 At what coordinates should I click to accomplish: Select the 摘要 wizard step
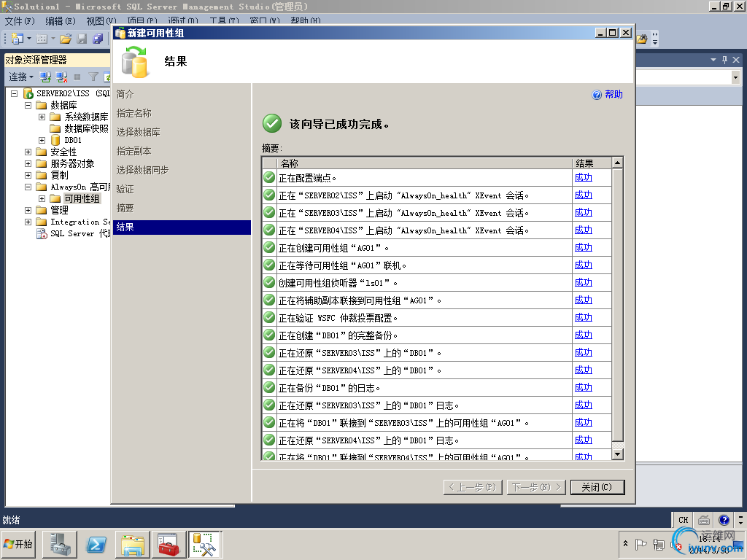coord(125,208)
